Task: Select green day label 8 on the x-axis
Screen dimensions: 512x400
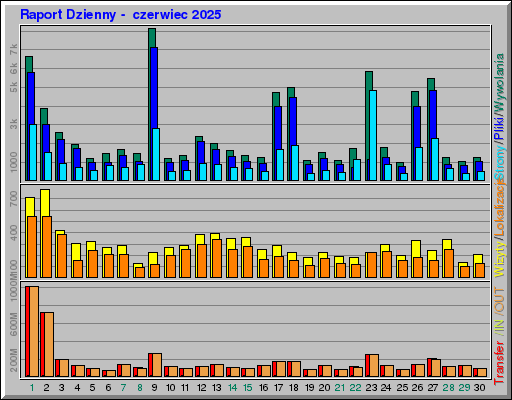Action: point(139,388)
